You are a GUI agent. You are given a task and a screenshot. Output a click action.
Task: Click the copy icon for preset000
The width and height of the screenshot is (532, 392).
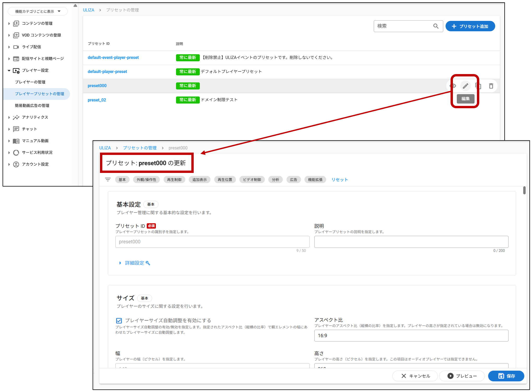coord(478,86)
